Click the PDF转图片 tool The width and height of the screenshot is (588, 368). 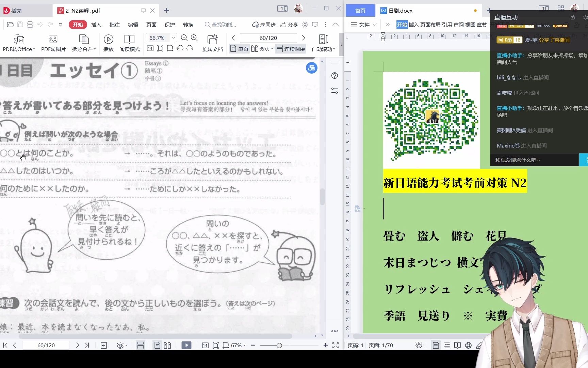pyautogui.click(x=53, y=43)
